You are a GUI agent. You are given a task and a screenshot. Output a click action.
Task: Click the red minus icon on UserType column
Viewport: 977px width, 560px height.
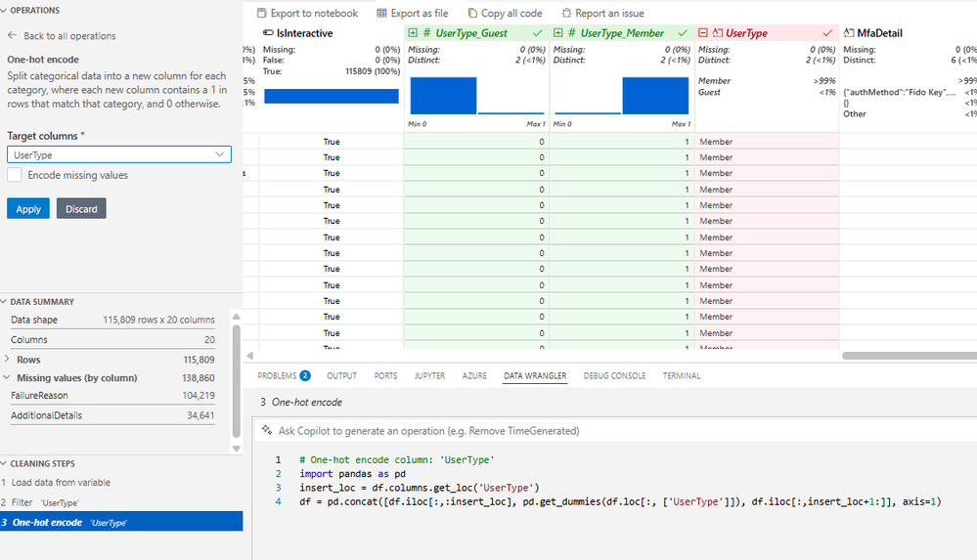coord(704,33)
